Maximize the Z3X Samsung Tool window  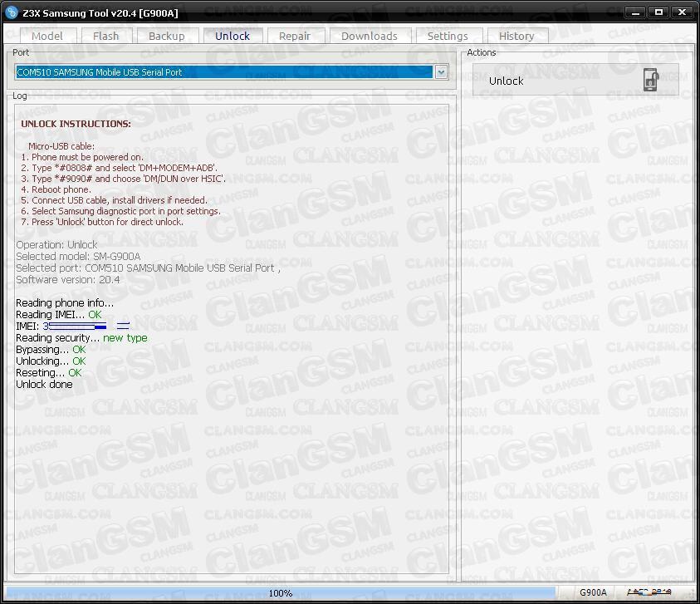pyautogui.click(x=658, y=12)
